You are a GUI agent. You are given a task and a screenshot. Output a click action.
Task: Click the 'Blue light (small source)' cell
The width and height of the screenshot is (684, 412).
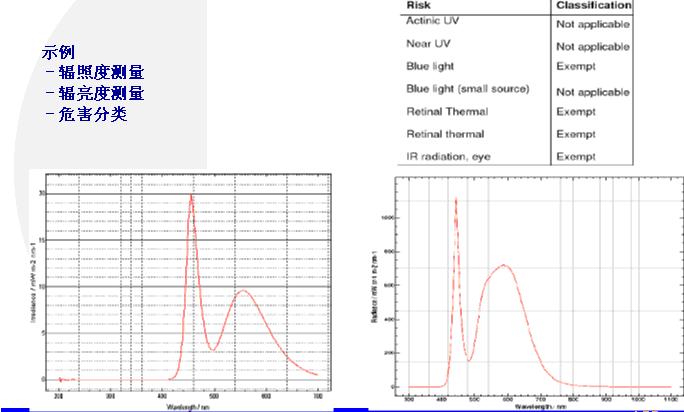click(468, 89)
